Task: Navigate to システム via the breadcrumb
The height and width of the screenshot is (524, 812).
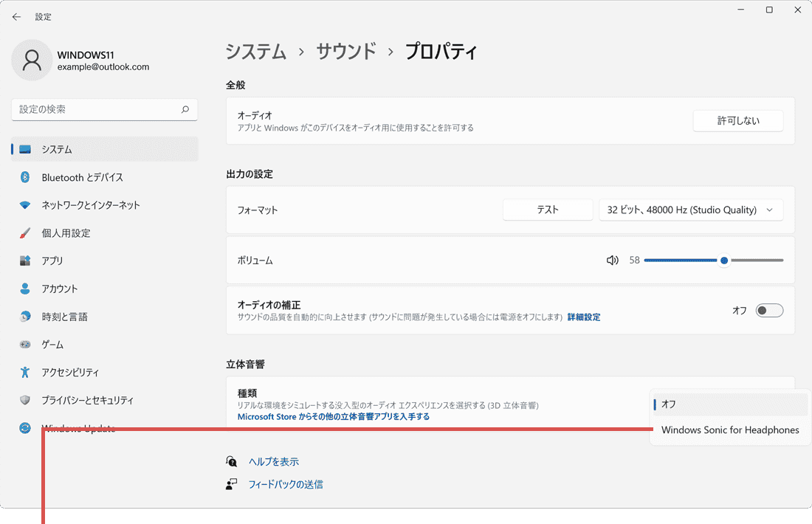Action: 256,52
